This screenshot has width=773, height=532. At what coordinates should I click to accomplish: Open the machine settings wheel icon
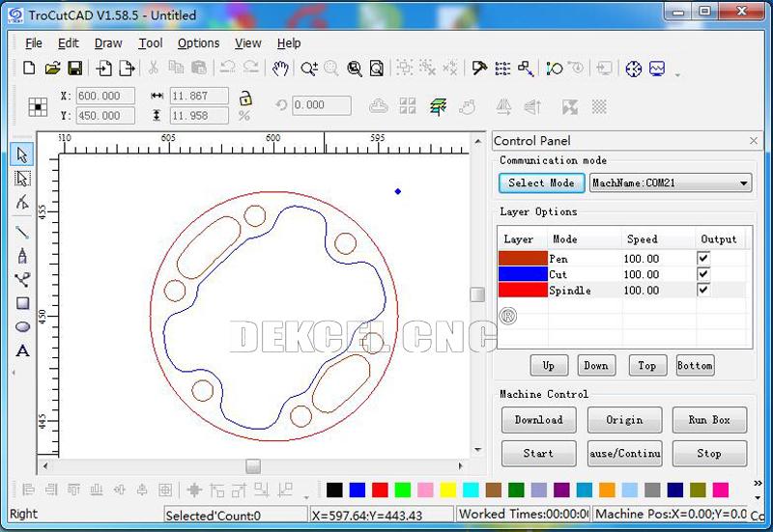(634, 69)
